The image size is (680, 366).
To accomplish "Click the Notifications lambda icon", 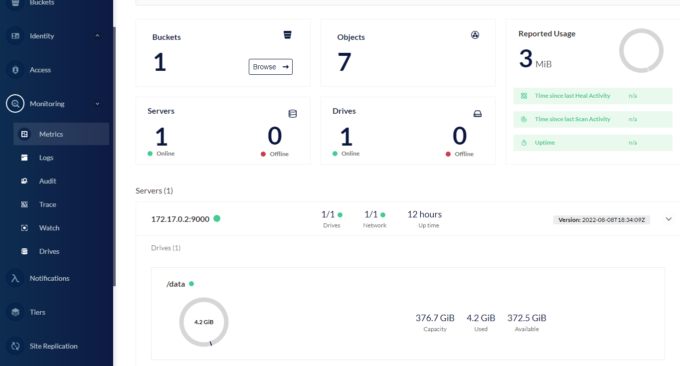I will coord(15,278).
